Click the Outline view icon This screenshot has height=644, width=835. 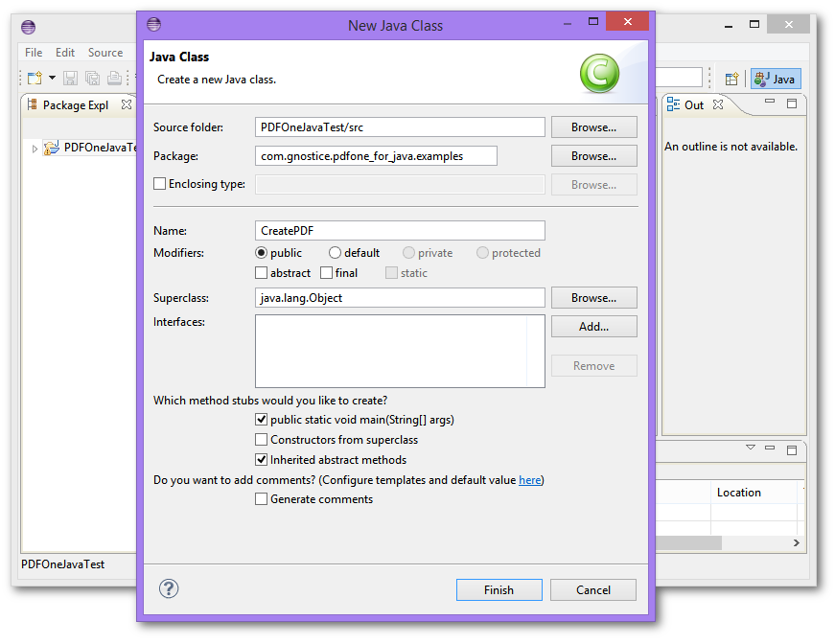tap(673, 104)
